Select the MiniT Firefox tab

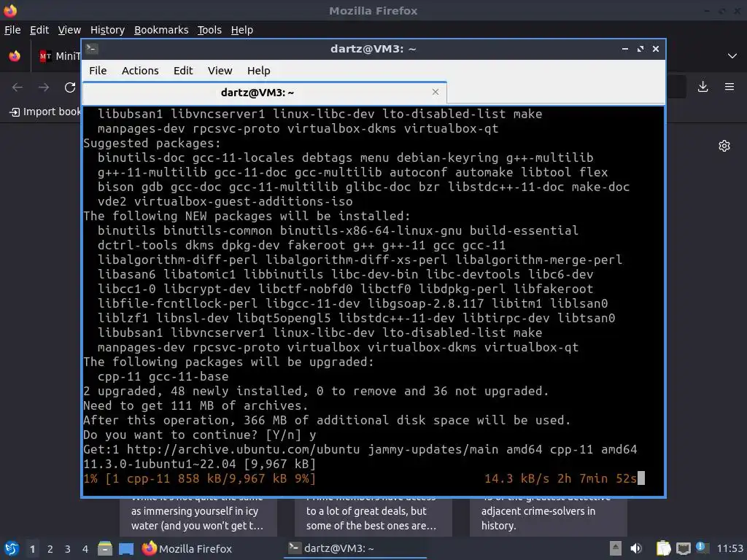(x=60, y=56)
